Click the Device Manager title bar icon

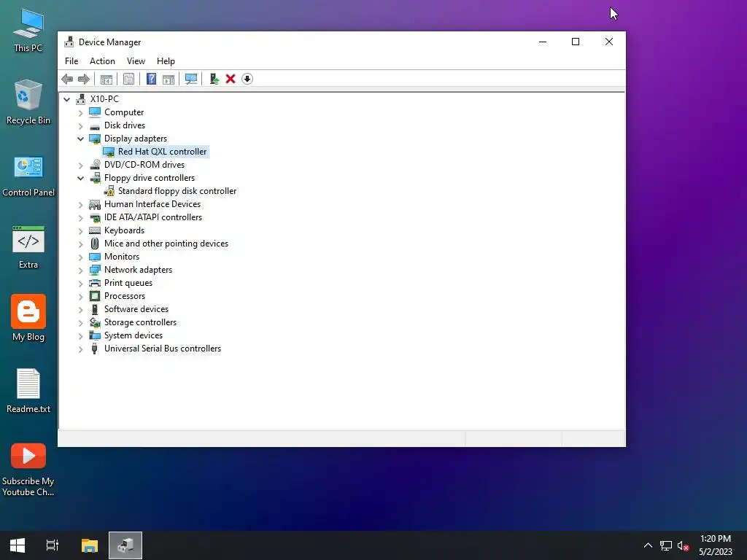click(x=69, y=42)
